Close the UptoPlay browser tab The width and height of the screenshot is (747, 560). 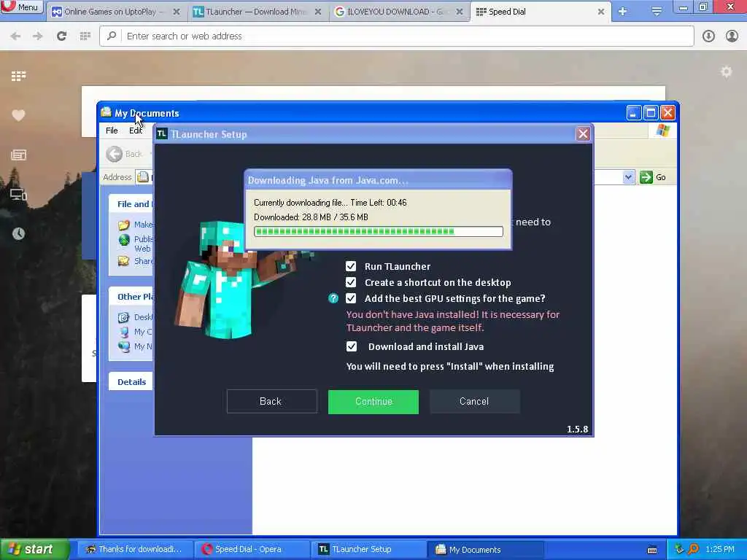point(177,12)
